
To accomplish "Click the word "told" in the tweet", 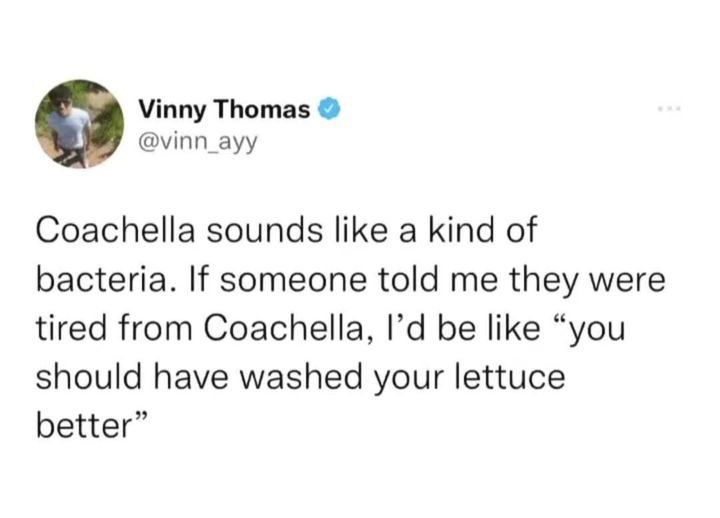I will coord(408,279).
